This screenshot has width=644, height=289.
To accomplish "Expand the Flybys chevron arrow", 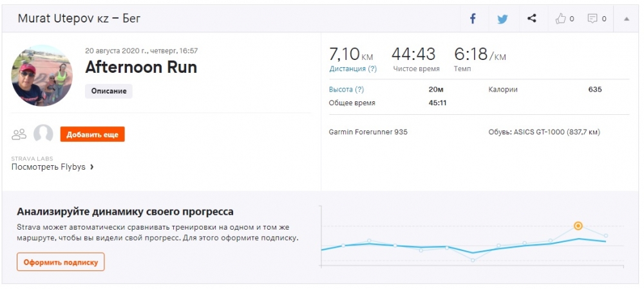I will click(91, 167).
